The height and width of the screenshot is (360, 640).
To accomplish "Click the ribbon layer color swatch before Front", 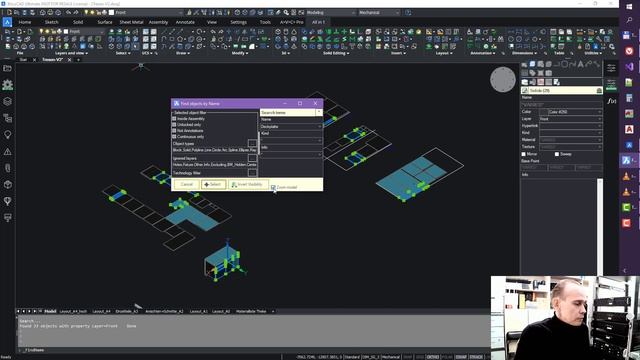I will click(66, 31).
